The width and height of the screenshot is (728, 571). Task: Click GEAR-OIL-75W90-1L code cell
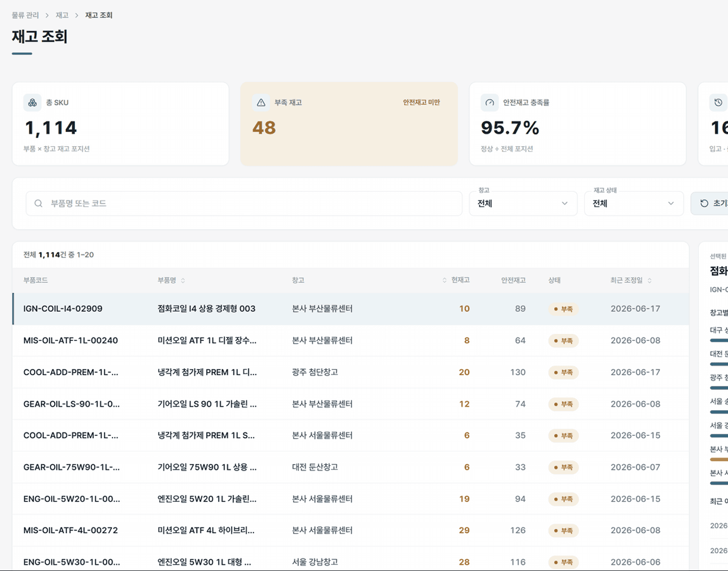tap(72, 467)
